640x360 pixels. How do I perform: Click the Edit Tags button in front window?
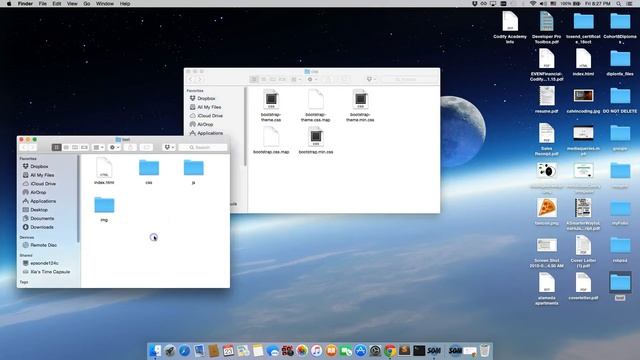[146, 147]
